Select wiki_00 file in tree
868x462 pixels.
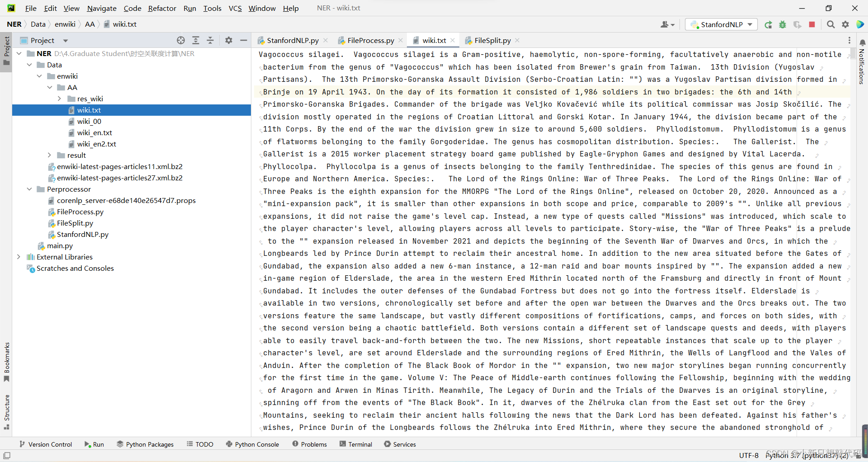pos(89,121)
